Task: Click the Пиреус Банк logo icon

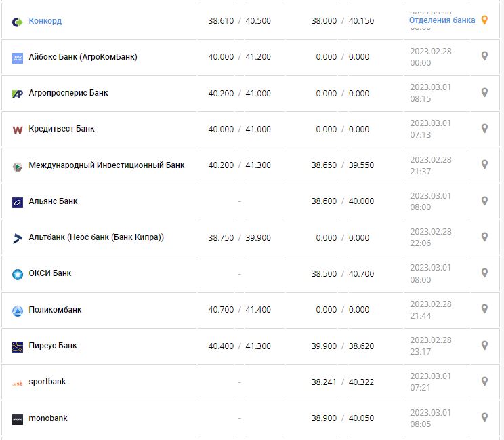Action: 18,346
